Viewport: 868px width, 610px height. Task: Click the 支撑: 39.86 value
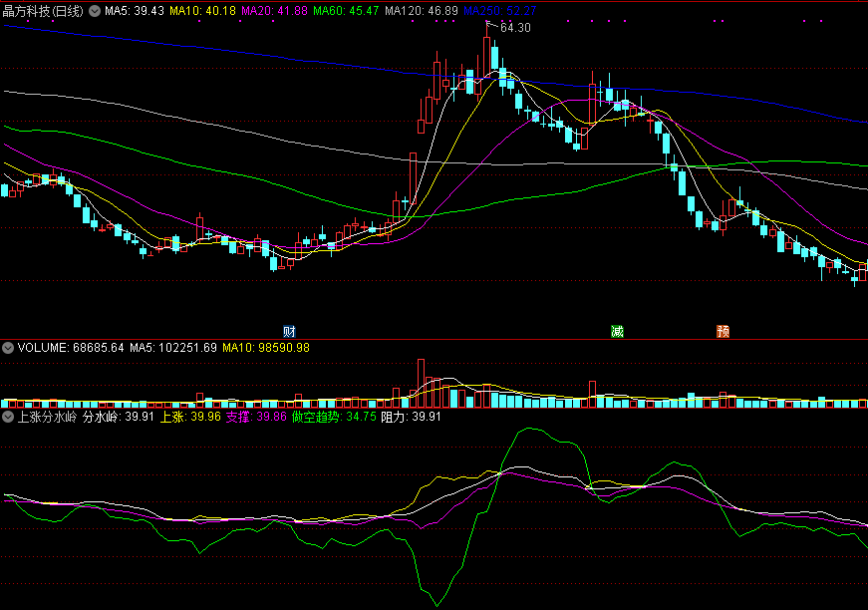(256, 417)
